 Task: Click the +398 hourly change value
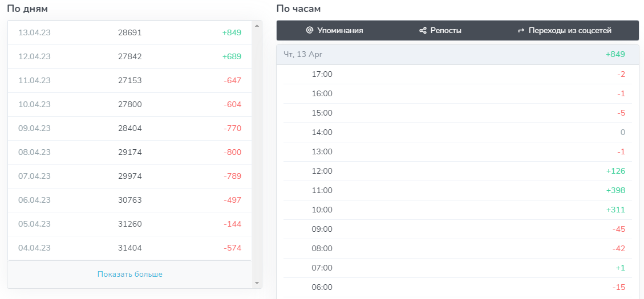(615, 190)
